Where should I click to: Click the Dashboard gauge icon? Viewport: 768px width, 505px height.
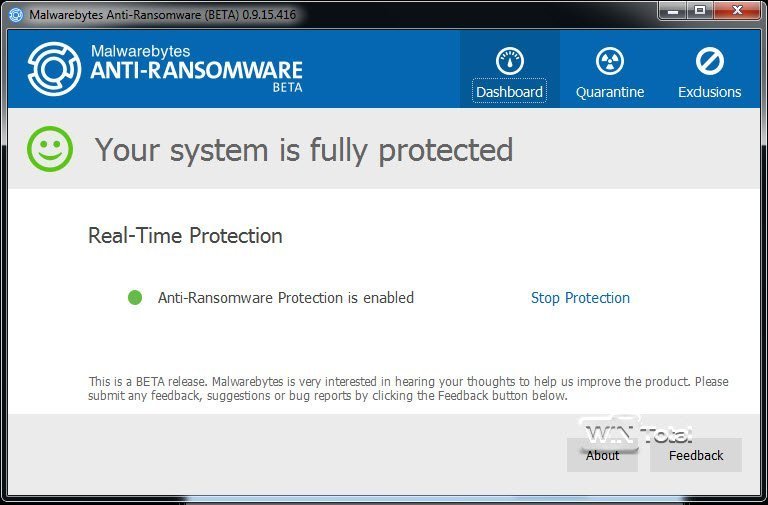tap(509, 61)
